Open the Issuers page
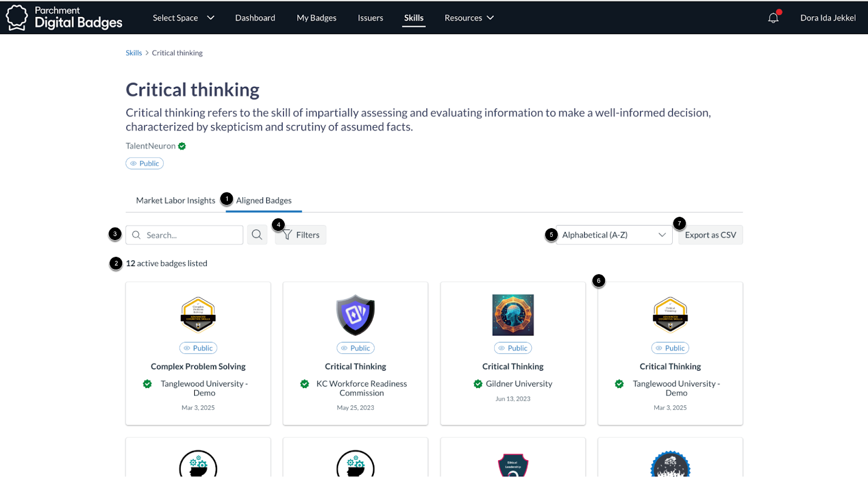This screenshot has width=868, height=477. tap(371, 18)
